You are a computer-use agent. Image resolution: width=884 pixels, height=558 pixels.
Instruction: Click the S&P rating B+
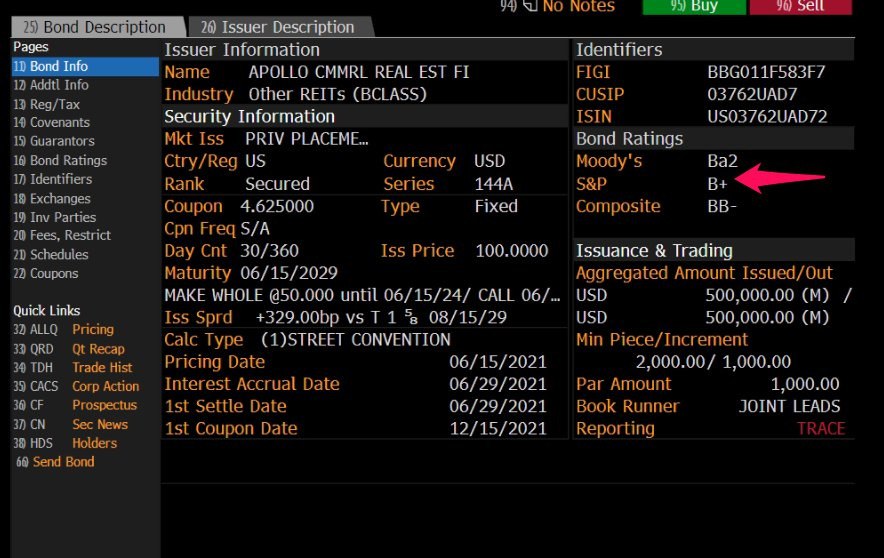[717, 184]
